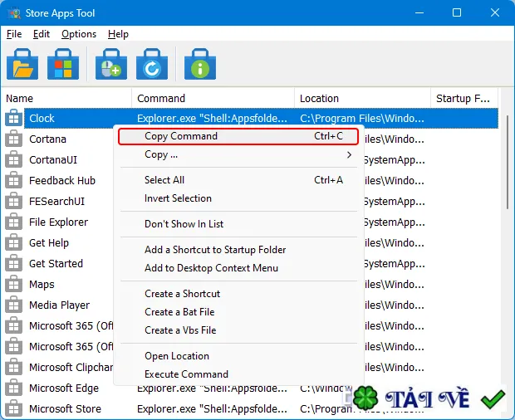
Task: Open the File menu
Action: click(x=14, y=34)
